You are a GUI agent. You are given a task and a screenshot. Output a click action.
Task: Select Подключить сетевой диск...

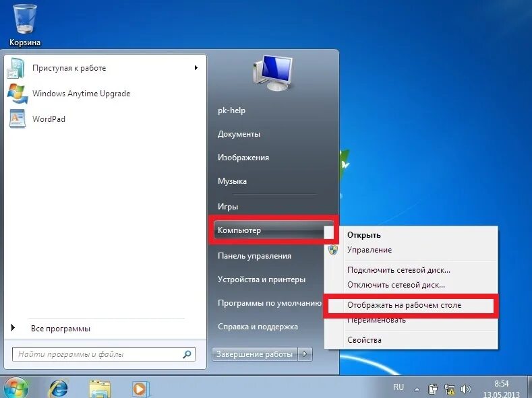click(x=398, y=270)
